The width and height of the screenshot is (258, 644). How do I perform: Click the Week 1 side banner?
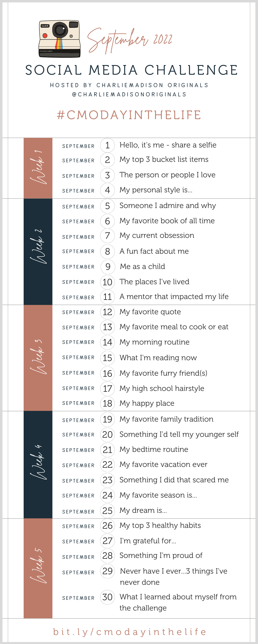[38, 168]
